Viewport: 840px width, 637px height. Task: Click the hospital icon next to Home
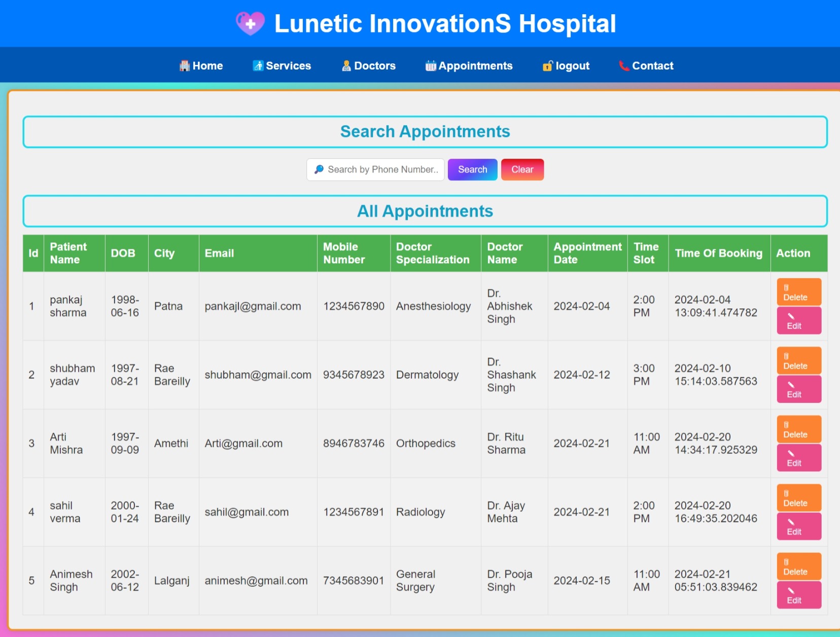point(185,66)
